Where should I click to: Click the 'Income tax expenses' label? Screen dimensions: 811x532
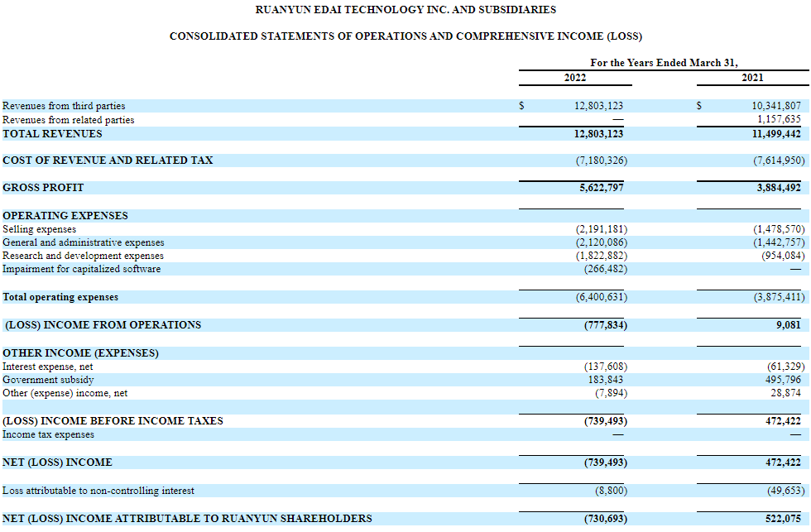tap(48, 435)
